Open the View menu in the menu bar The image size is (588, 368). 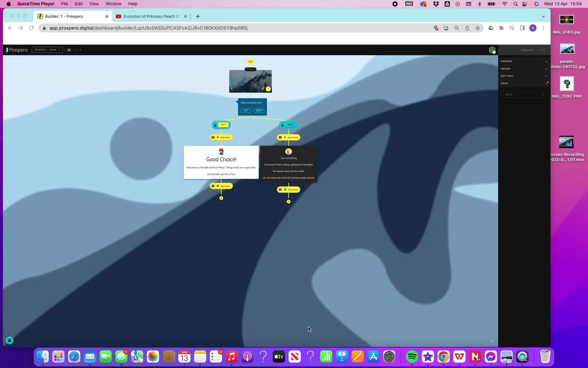[94, 4]
